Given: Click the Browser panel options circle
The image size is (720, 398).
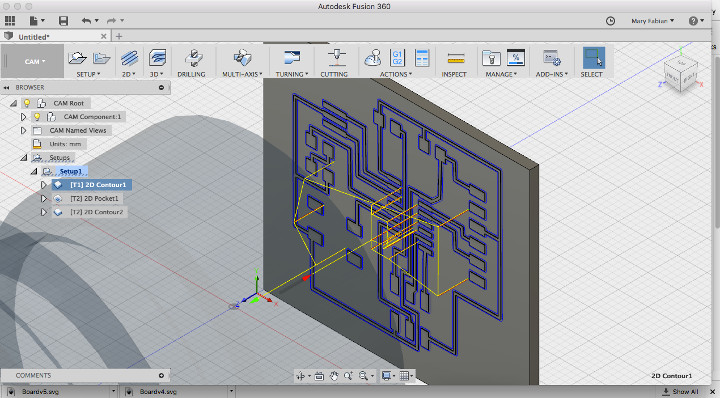Looking at the screenshot, I should (x=162, y=87).
